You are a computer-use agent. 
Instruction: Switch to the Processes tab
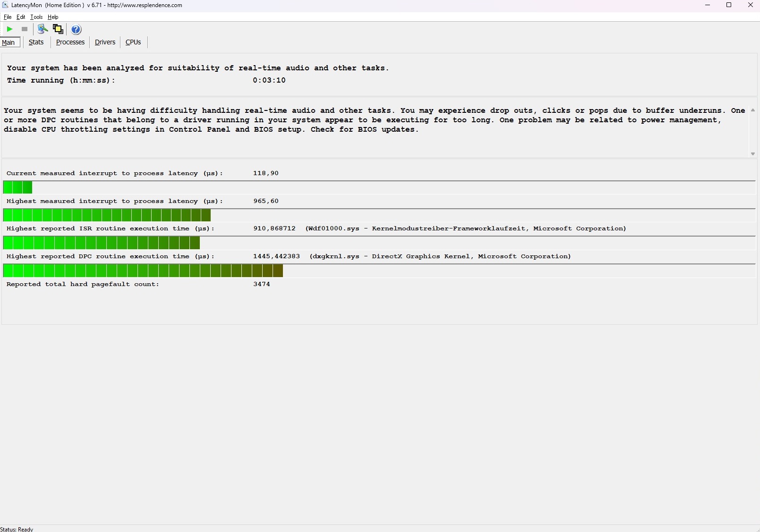[70, 42]
